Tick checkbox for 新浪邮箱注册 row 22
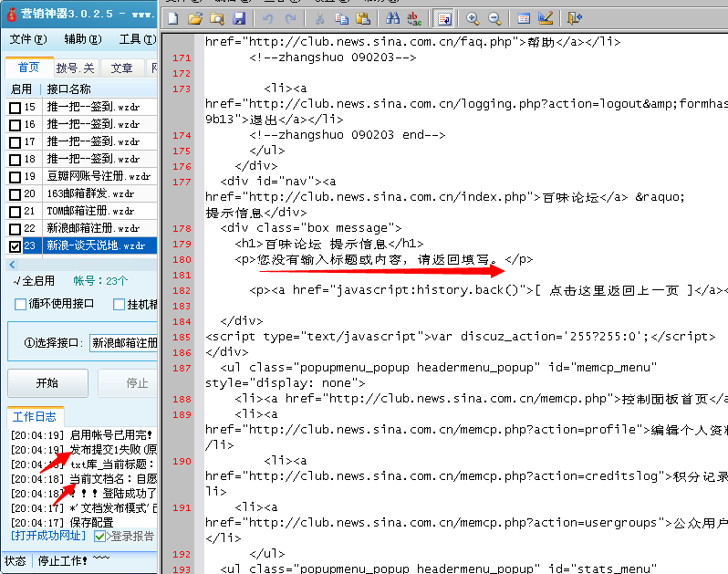This screenshot has height=574, width=728. (x=15, y=229)
